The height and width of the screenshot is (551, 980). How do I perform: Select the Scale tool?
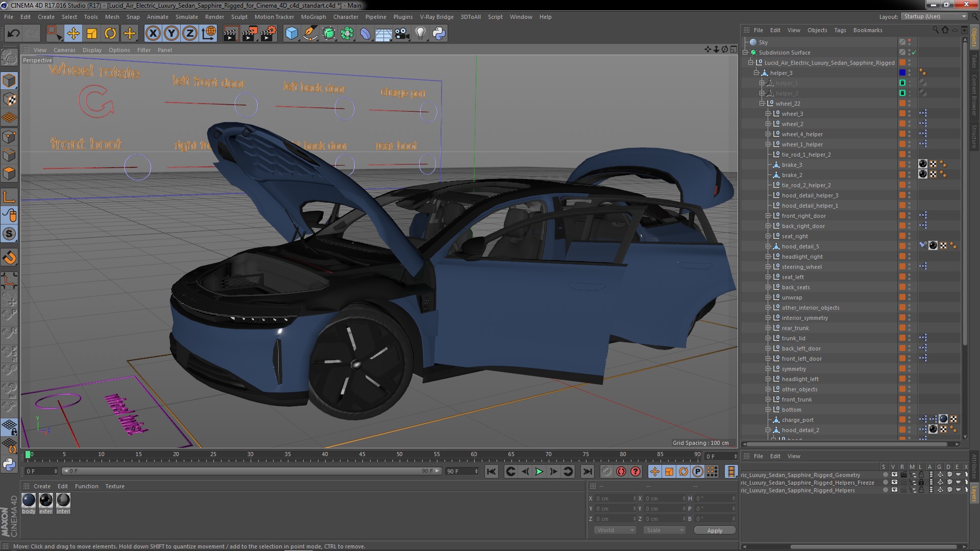click(x=92, y=34)
